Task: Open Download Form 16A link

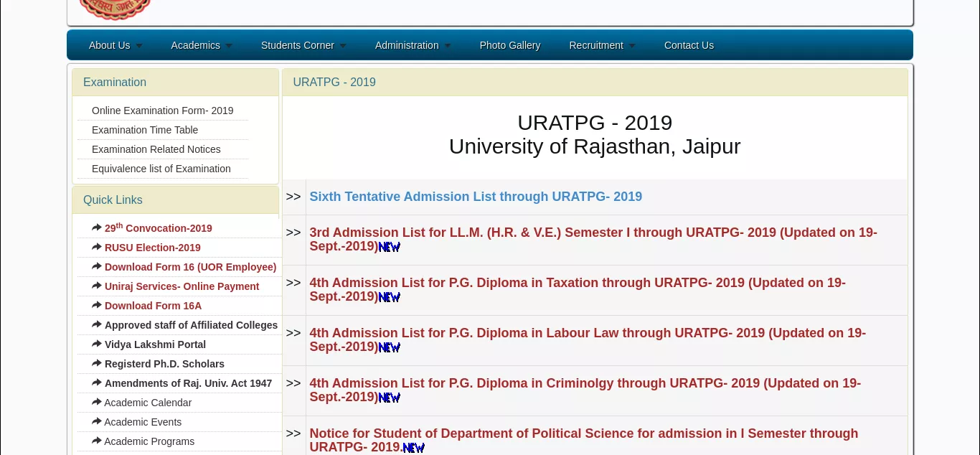Action: pyautogui.click(x=154, y=306)
